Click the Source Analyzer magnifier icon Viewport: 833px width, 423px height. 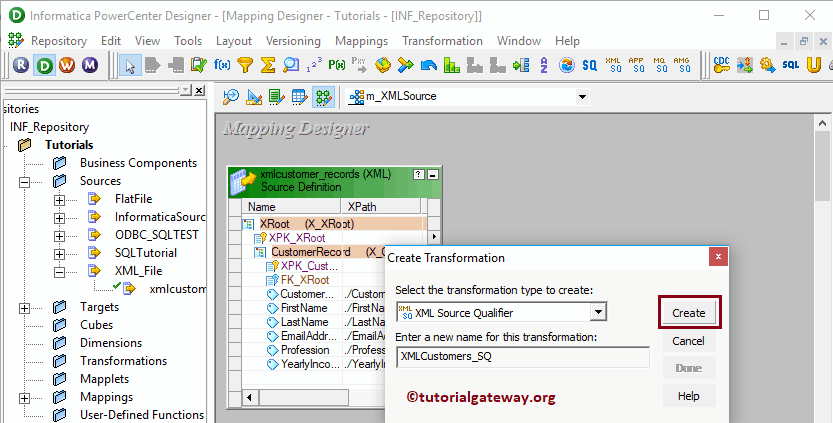231,97
